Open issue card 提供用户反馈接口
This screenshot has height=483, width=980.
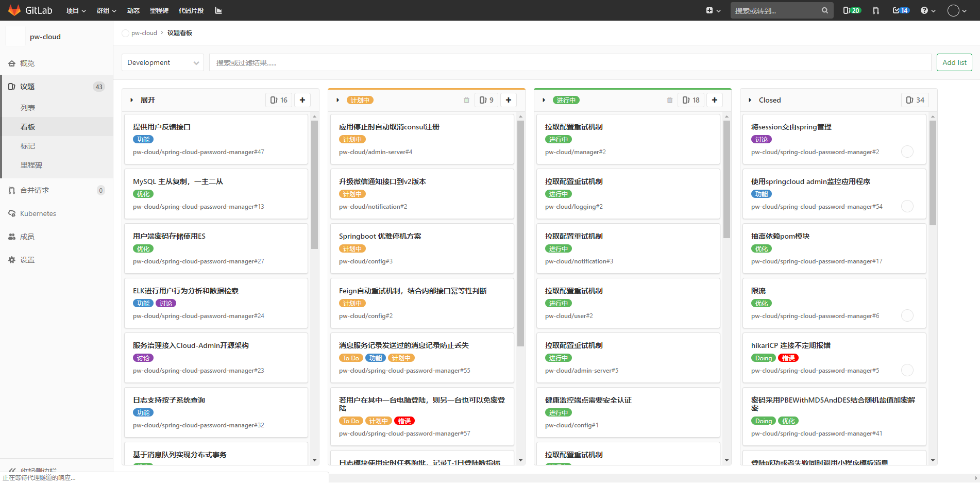162,127
